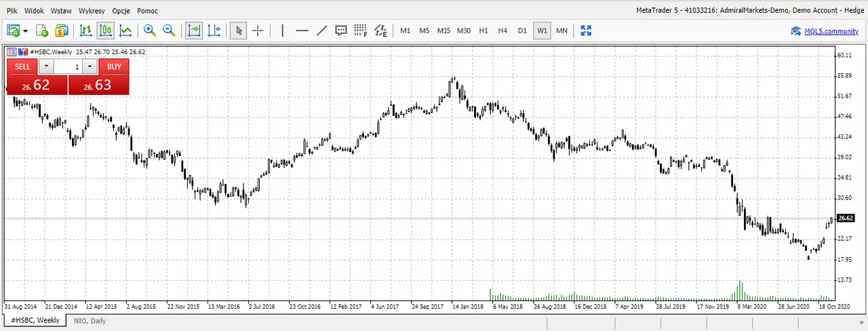
Task: Zoom out of the chart
Action: click(x=169, y=31)
